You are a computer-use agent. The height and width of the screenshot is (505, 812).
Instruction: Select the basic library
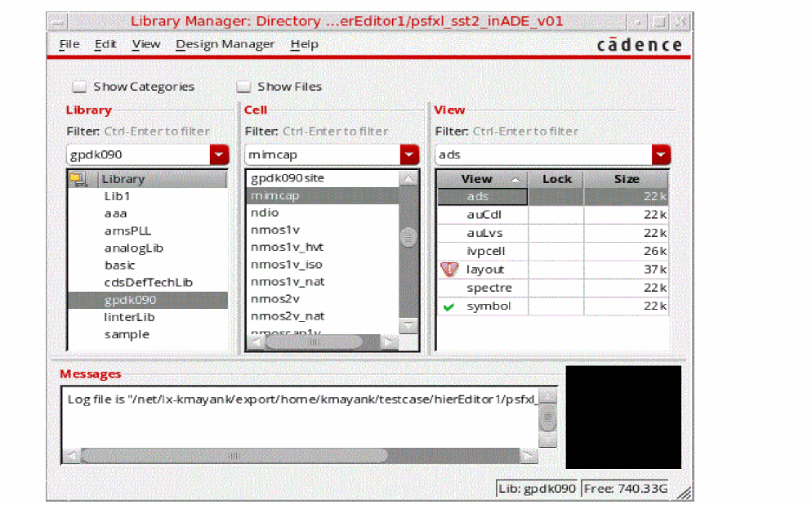coord(148,266)
